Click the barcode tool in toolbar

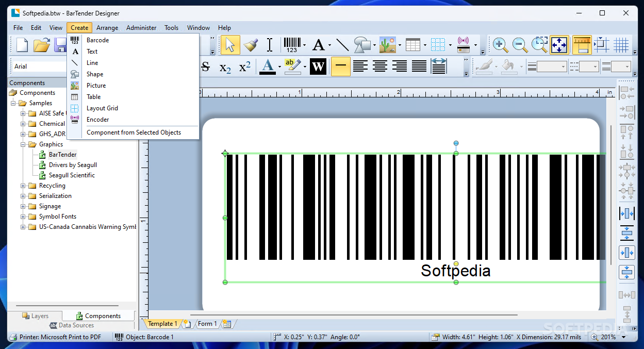pos(292,45)
